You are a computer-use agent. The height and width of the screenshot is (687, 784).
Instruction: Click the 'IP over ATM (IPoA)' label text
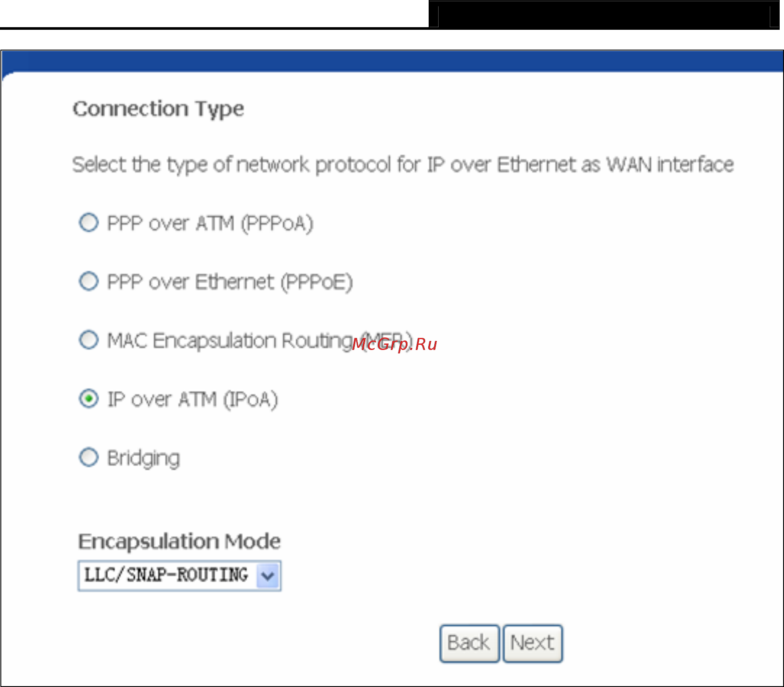(x=192, y=400)
